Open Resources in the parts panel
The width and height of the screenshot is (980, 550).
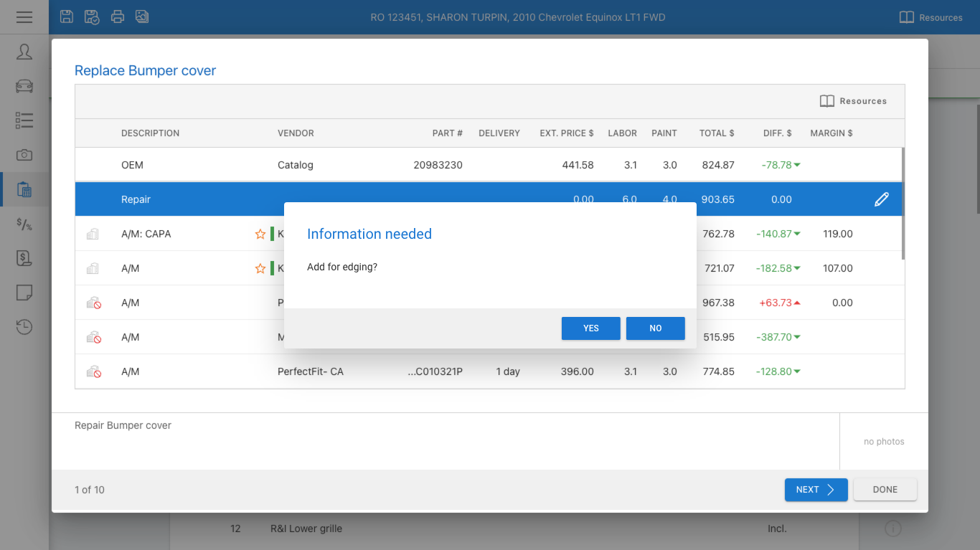(853, 101)
